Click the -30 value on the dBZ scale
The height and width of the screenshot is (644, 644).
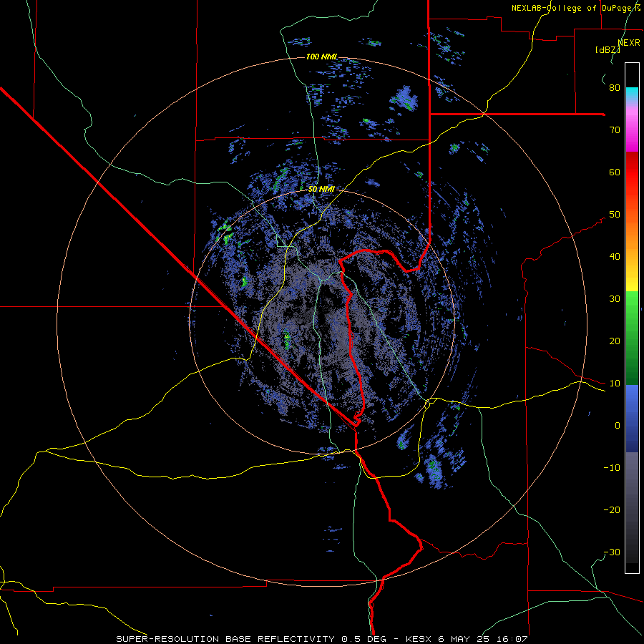[612, 552]
